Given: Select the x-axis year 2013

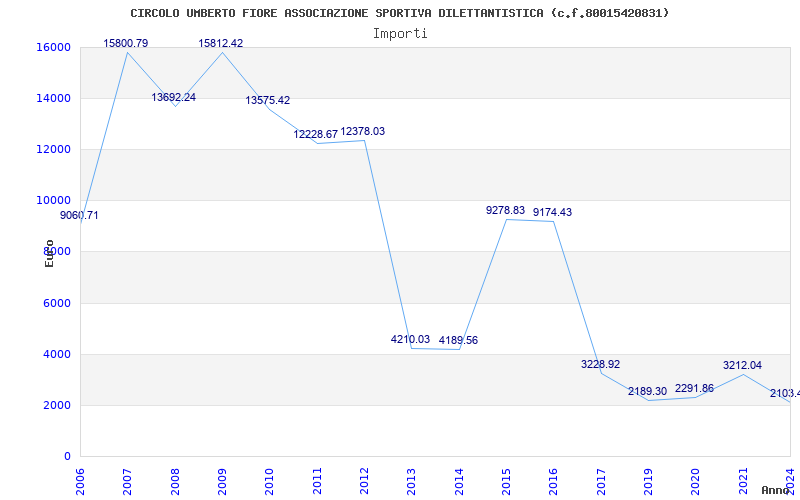Looking at the screenshot, I should click(x=412, y=481).
